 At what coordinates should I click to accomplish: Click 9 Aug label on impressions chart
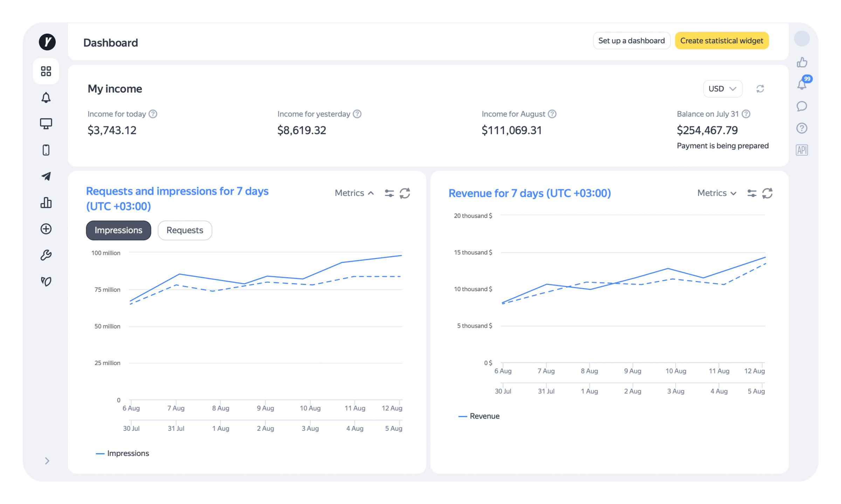266,408
